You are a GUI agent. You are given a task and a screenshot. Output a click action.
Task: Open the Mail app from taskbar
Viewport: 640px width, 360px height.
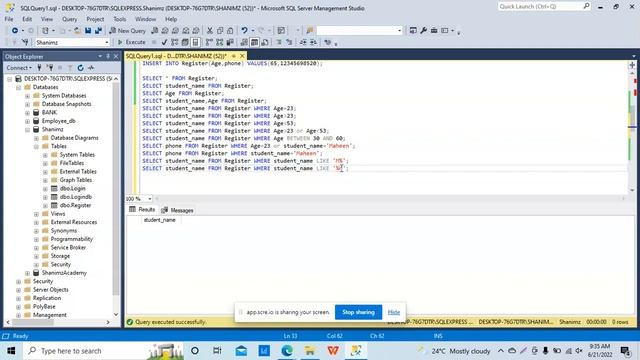(x=241, y=351)
